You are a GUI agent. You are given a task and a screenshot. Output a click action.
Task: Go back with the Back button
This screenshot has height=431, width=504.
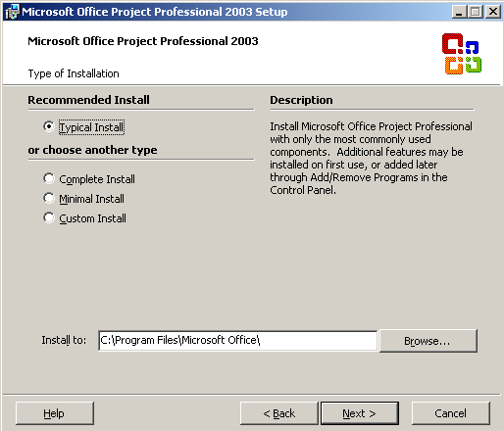click(x=278, y=413)
